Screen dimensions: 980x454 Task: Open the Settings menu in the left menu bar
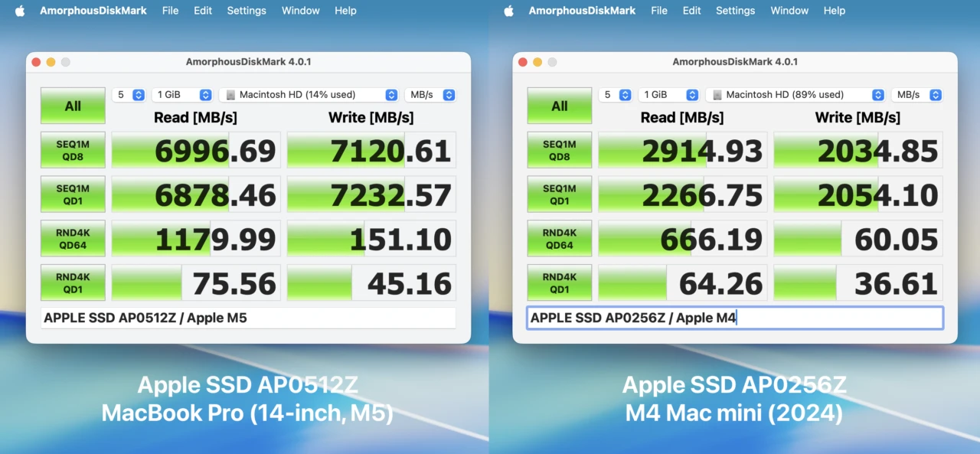246,10
